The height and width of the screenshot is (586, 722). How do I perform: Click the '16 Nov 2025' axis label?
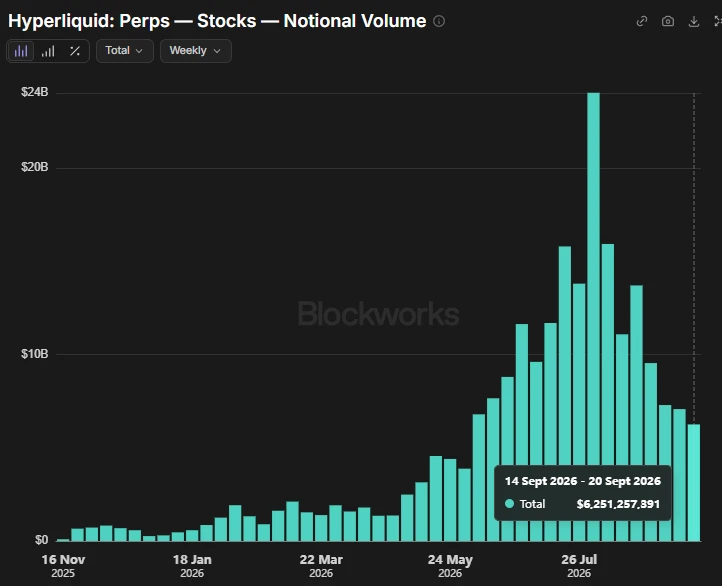pos(63,566)
